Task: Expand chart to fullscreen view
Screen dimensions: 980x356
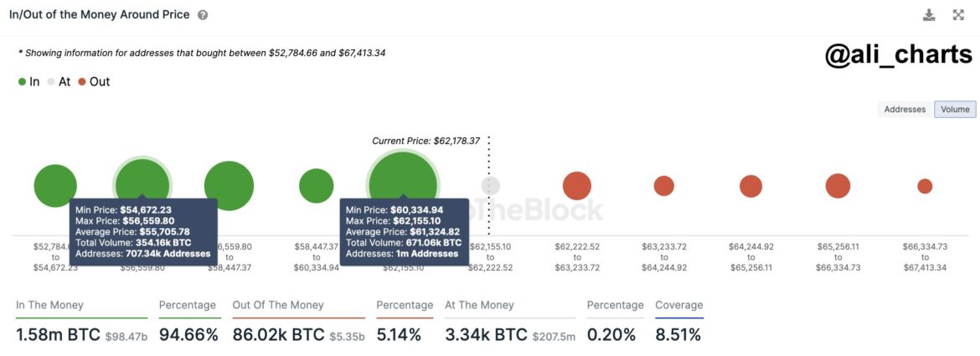Action: [x=958, y=15]
